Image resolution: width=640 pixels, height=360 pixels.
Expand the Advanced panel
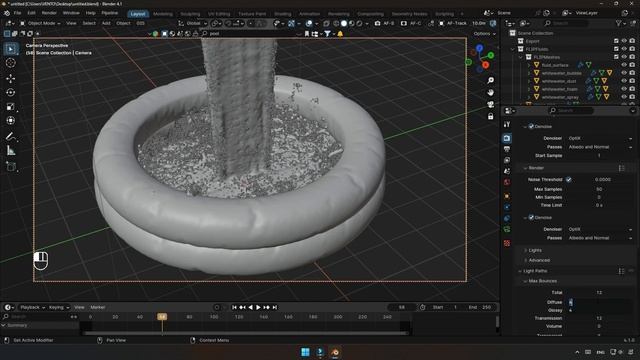tap(538, 260)
